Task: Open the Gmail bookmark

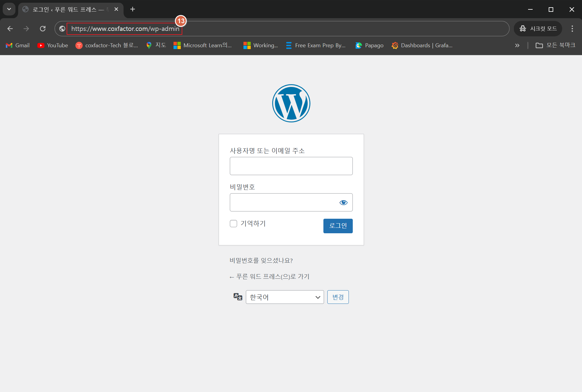Action: tap(18, 45)
